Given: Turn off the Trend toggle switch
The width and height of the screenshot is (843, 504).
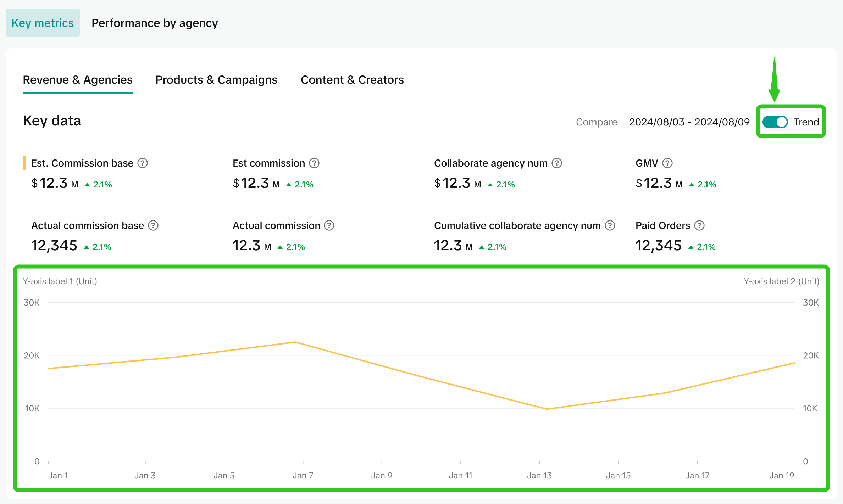Looking at the screenshot, I should coord(775,122).
